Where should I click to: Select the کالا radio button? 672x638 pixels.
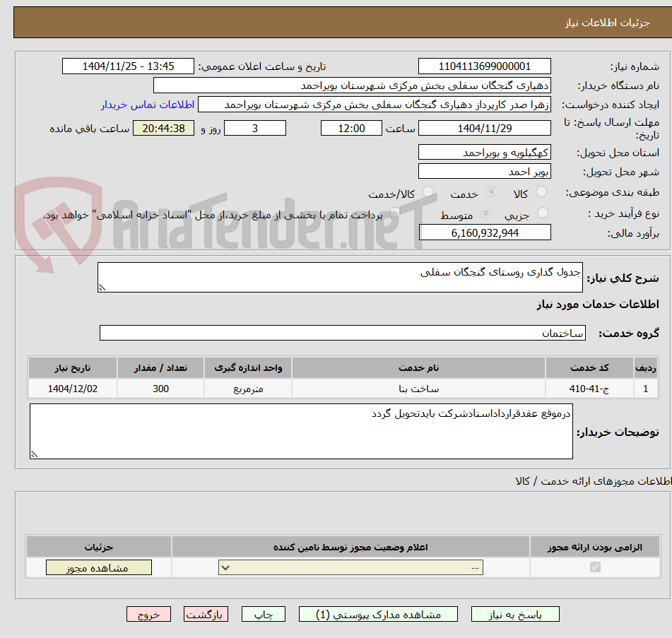tap(541, 192)
